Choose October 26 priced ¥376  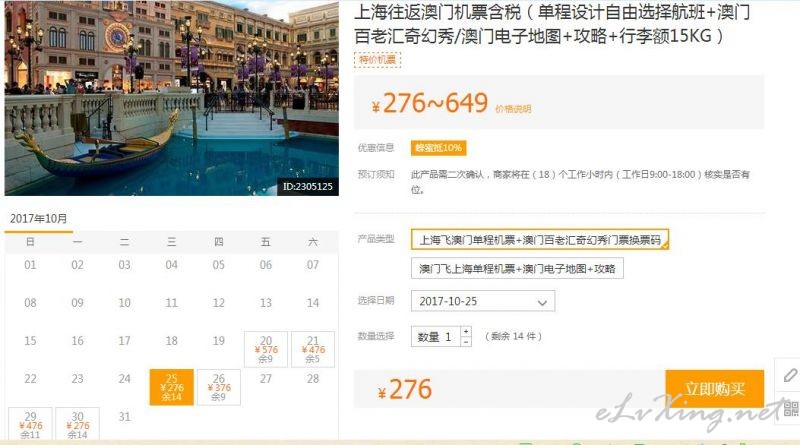[x=218, y=387]
